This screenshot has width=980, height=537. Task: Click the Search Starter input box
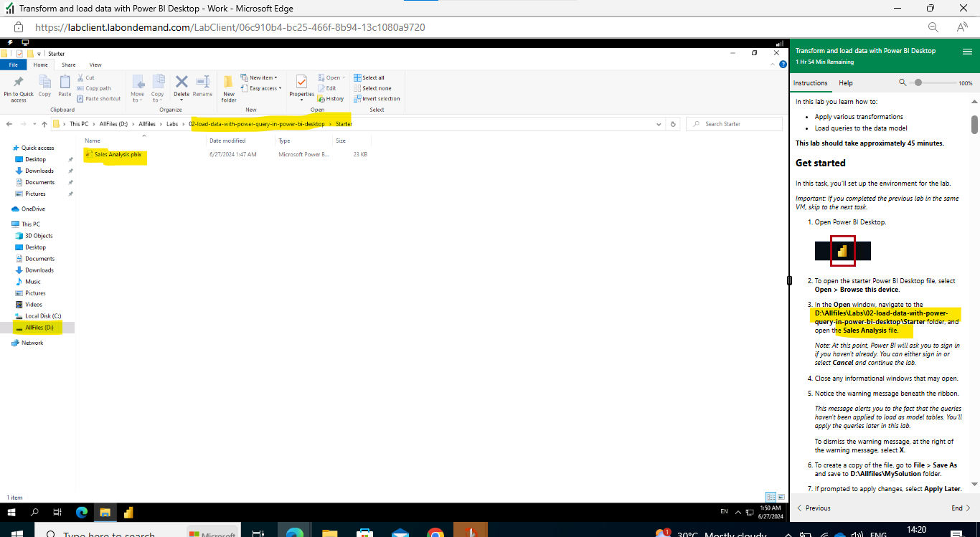point(734,124)
